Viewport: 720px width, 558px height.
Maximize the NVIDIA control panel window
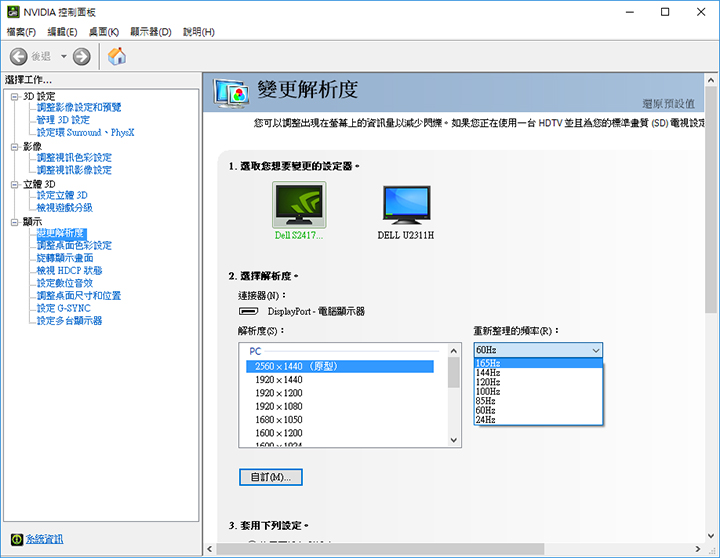click(665, 12)
